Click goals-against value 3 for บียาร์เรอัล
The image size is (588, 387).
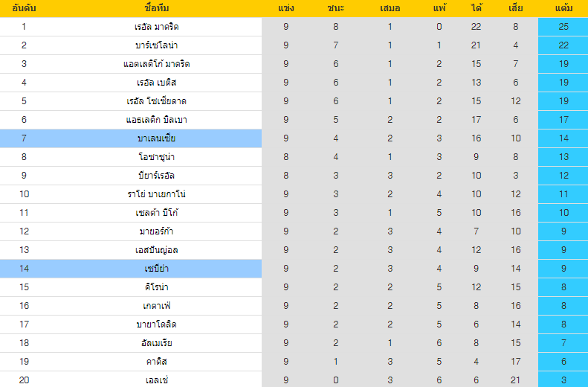click(x=516, y=176)
